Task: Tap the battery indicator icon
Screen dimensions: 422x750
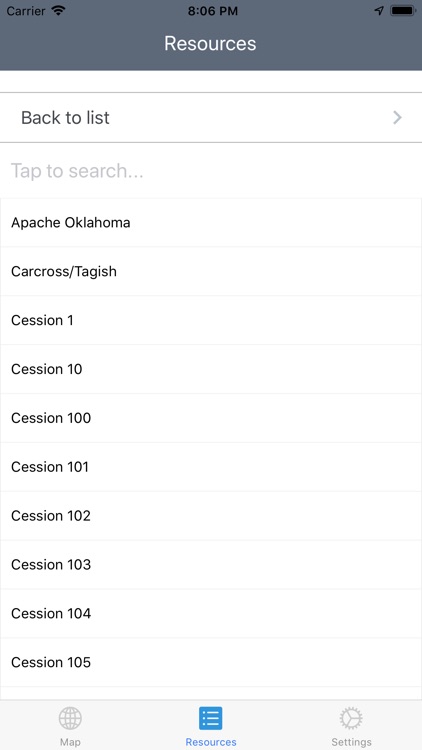Action: point(403,11)
